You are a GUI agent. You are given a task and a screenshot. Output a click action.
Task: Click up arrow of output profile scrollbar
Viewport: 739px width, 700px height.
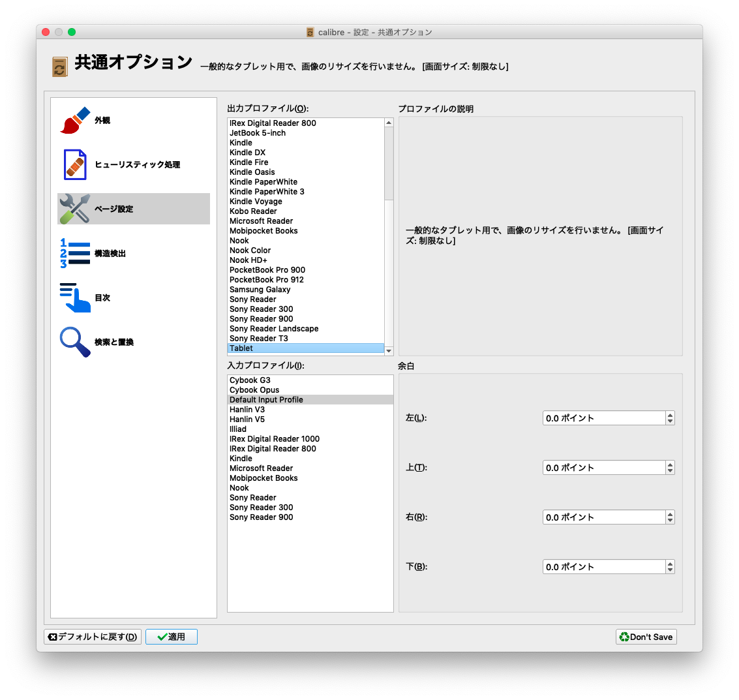[x=389, y=123]
